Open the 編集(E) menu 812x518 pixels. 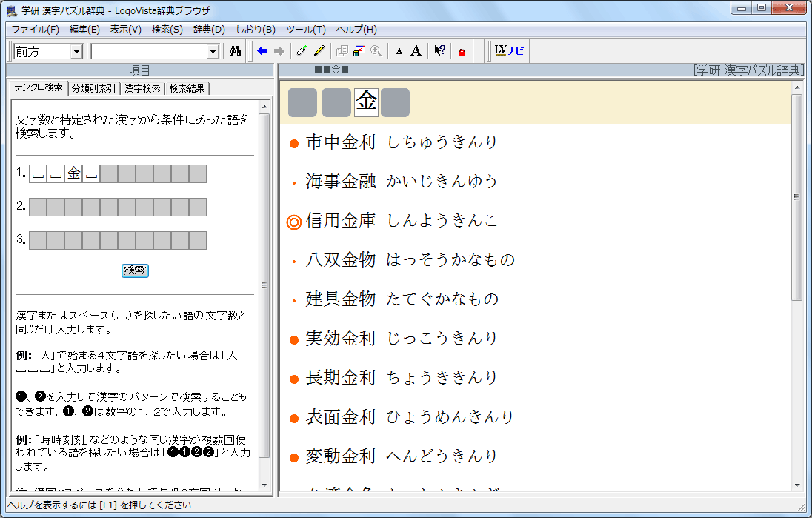[x=84, y=30]
